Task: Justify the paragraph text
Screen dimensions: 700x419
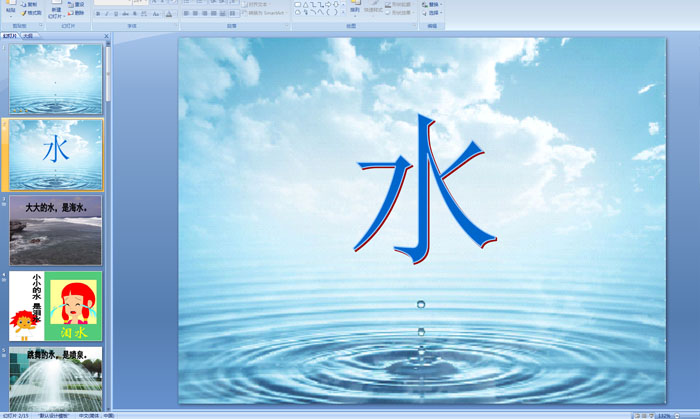Action: [x=213, y=14]
